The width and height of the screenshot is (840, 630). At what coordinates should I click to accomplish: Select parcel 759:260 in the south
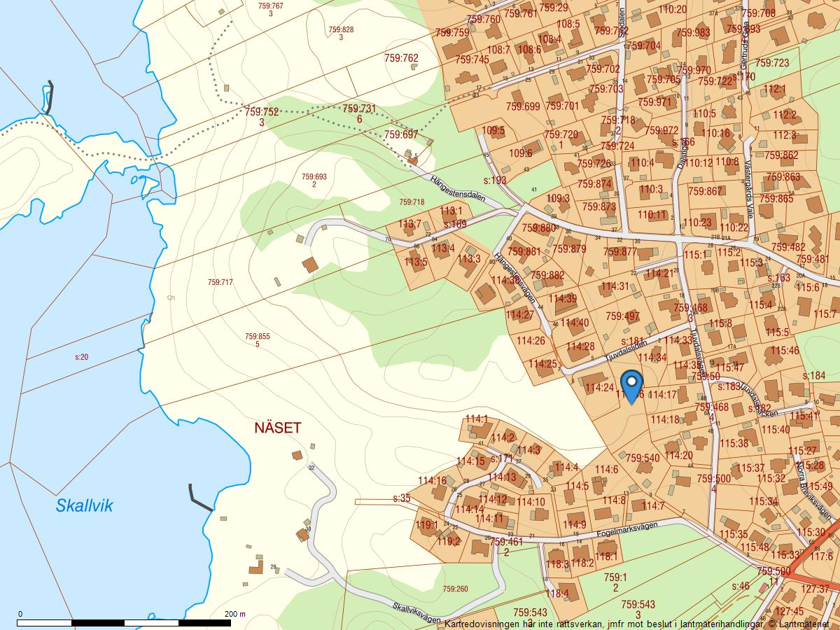pos(455,589)
